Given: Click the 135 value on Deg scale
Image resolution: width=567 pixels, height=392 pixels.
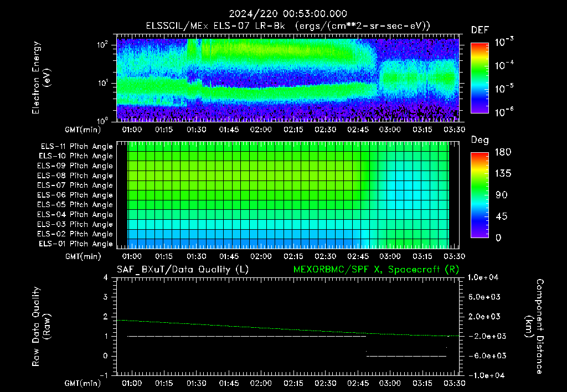Looking at the screenshot, I should pos(503,174).
